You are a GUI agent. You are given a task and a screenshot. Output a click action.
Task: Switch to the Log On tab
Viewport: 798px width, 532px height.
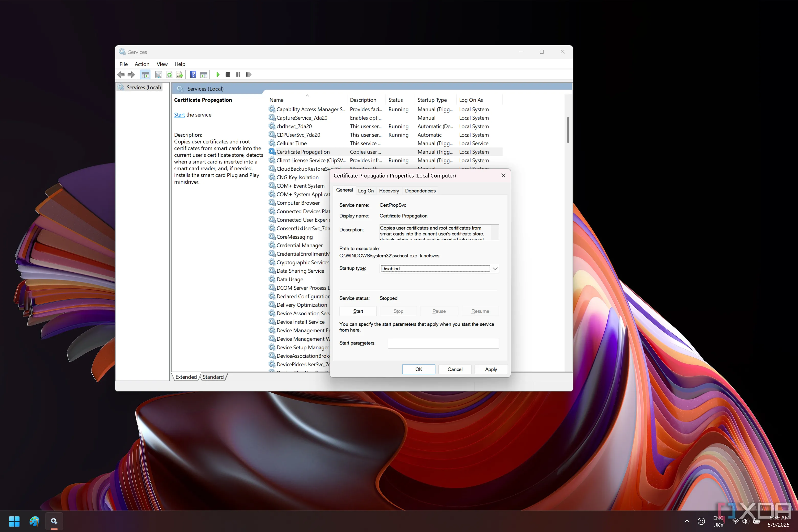click(x=366, y=191)
